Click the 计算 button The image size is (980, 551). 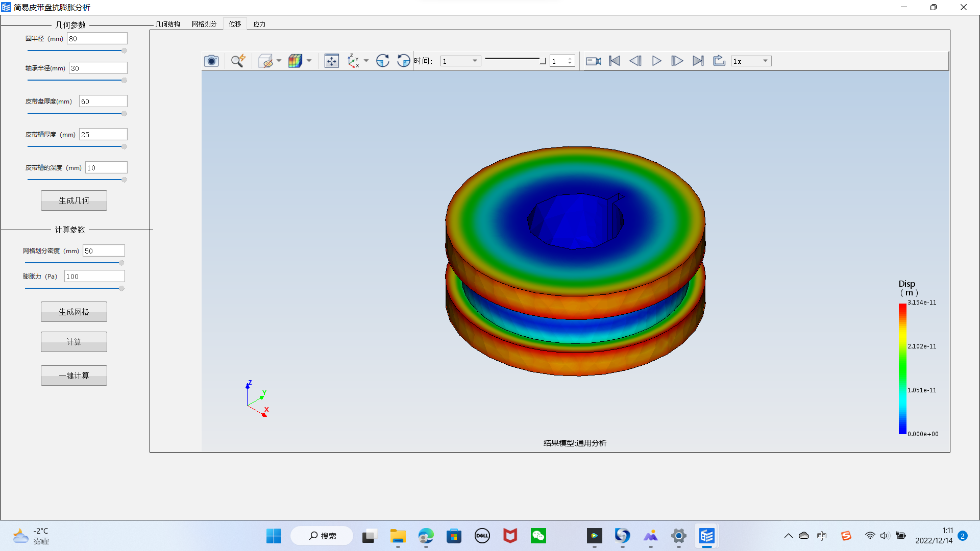pyautogui.click(x=74, y=342)
